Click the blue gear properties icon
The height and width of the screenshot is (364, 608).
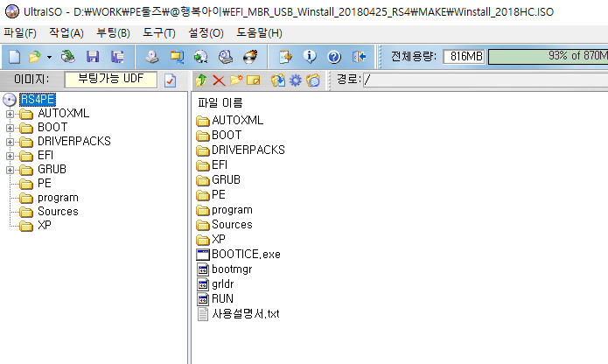click(x=296, y=80)
